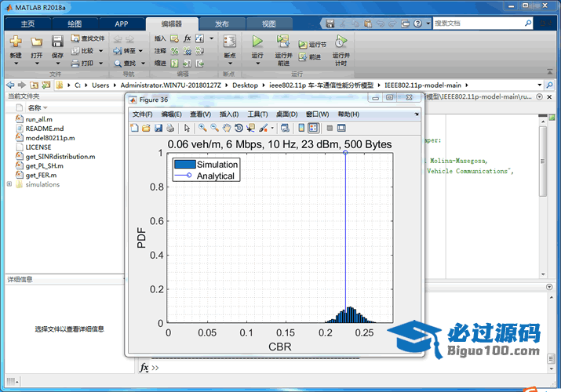Click Find Files (查找文件) in ribbon
The height and width of the screenshot is (392, 561).
88,38
